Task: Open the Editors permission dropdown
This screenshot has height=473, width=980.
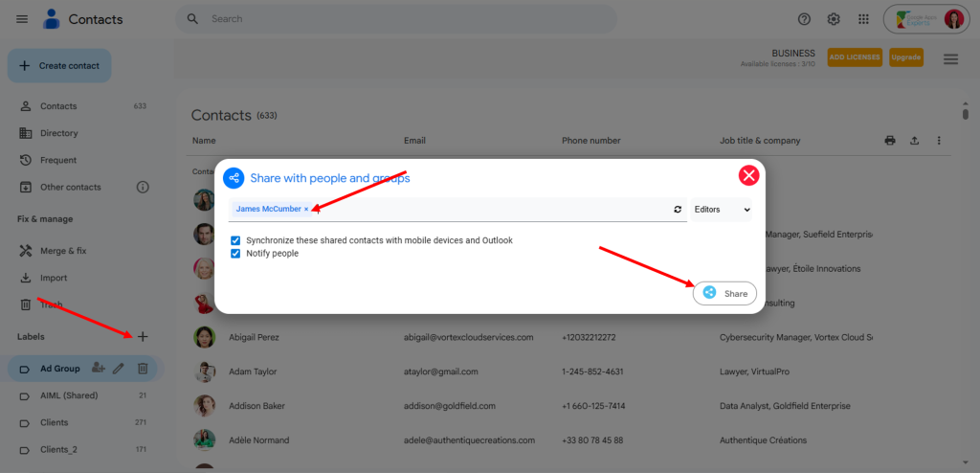Action: pyautogui.click(x=722, y=209)
